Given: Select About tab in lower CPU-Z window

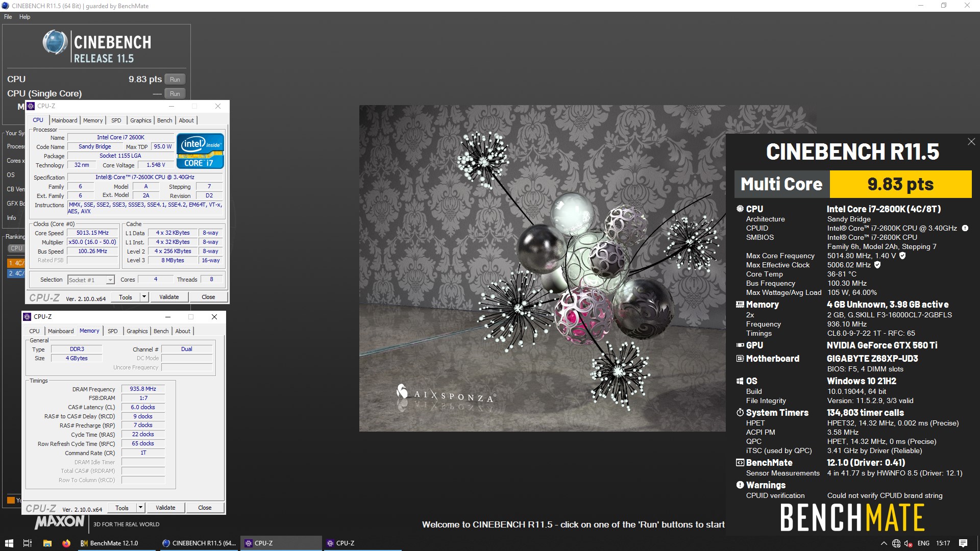Looking at the screenshot, I should pos(183,331).
